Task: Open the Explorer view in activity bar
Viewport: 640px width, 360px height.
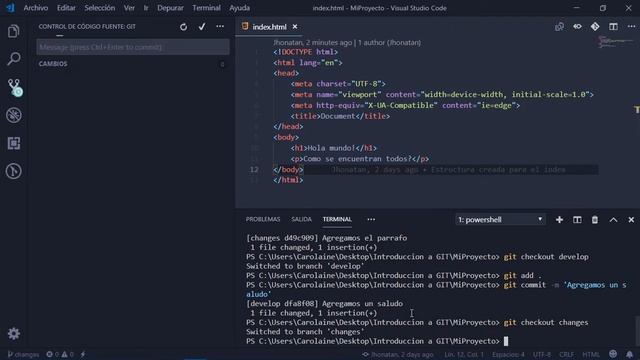Action: point(13,31)
